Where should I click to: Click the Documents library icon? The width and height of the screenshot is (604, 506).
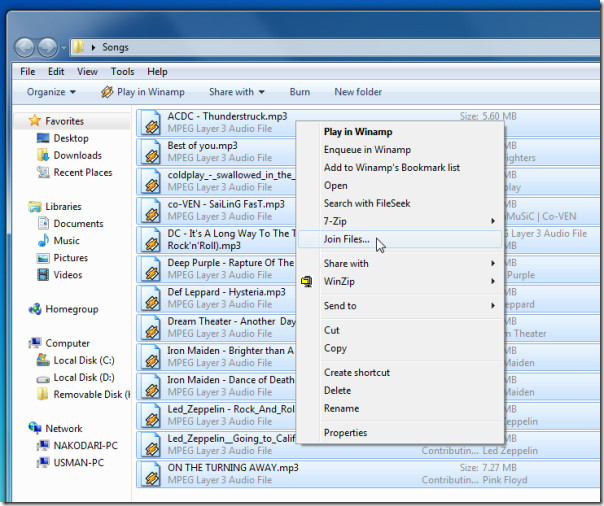click(x=43, y=223)
